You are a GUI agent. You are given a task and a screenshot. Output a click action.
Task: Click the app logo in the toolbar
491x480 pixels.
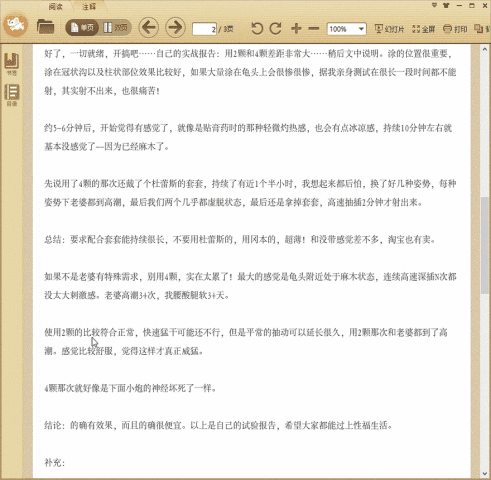click(x=15, y=24)
